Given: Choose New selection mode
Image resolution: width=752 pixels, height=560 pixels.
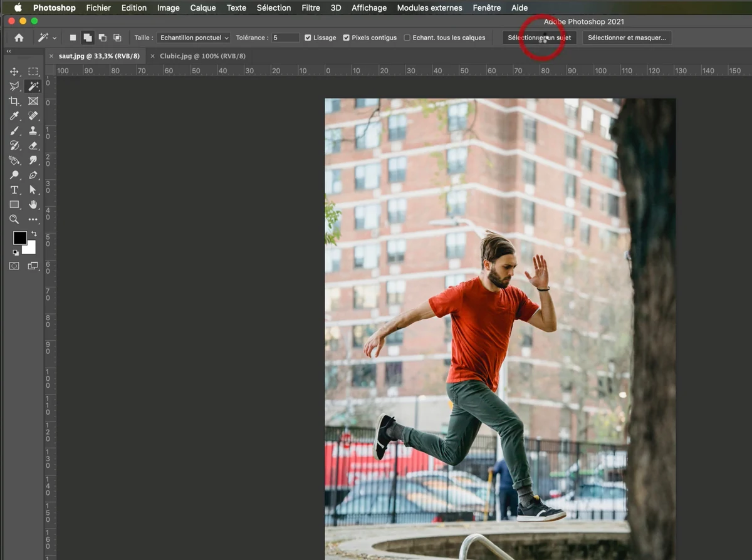Looking at the screenshot, I should pos(73,38).
